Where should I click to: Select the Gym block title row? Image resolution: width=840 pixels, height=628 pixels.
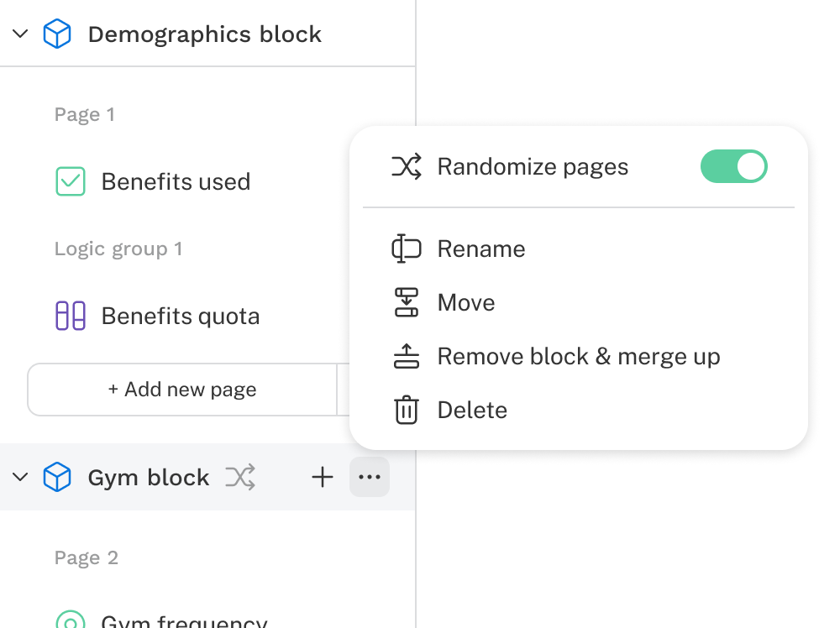point(148,478)
